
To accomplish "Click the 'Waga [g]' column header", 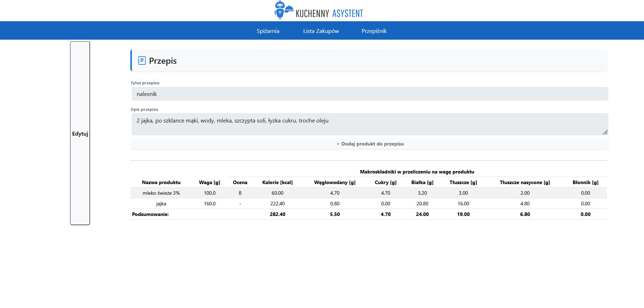I will [210, 182].
